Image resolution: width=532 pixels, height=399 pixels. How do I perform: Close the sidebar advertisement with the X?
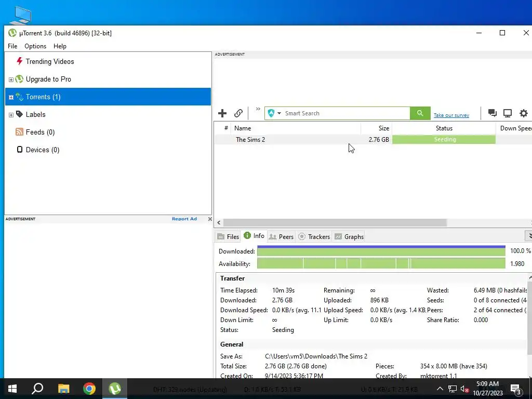[210, 219]
